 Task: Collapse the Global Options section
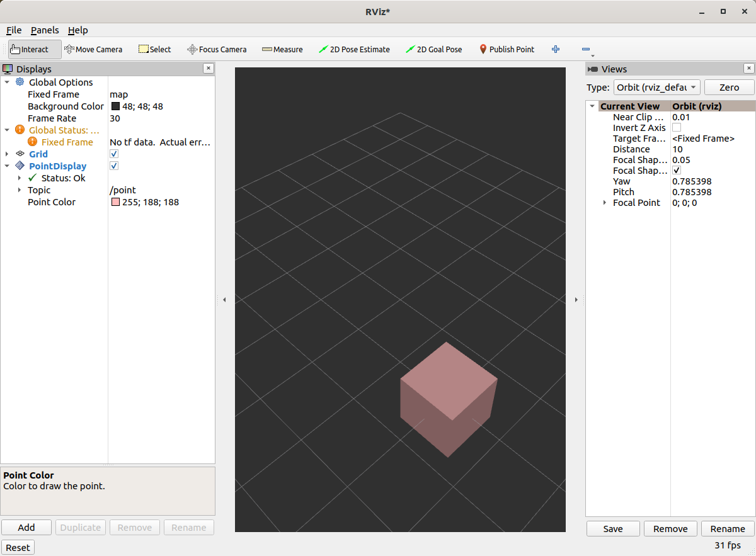coord(7,82)
